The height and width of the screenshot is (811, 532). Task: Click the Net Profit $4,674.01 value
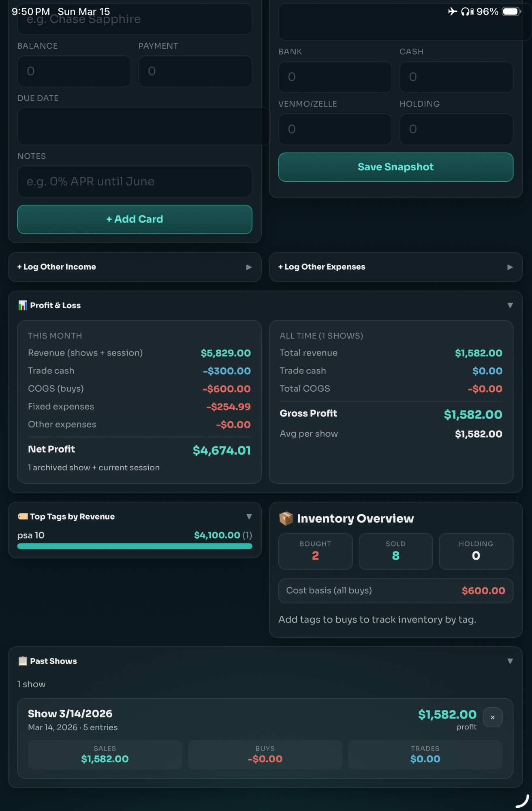coord(222,451)
